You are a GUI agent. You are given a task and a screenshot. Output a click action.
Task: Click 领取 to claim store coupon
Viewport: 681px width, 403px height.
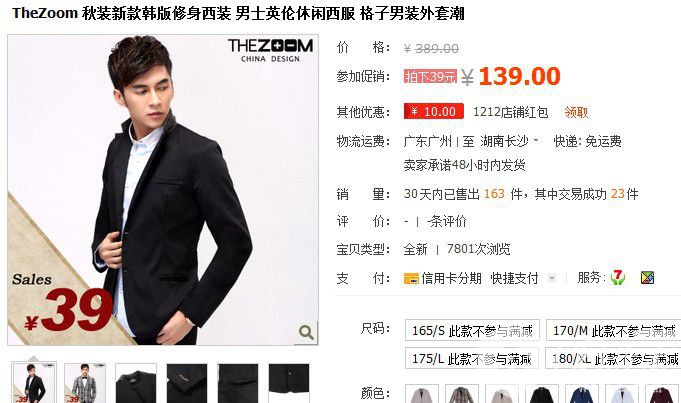point(576,112)
